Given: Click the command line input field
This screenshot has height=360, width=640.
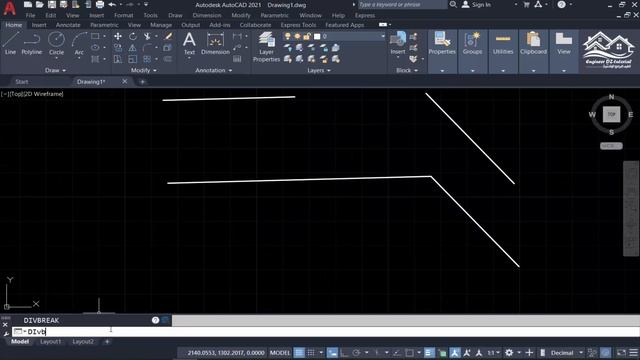Looking at the screenshot, I should pyautogui.click(x=325, y=331).
